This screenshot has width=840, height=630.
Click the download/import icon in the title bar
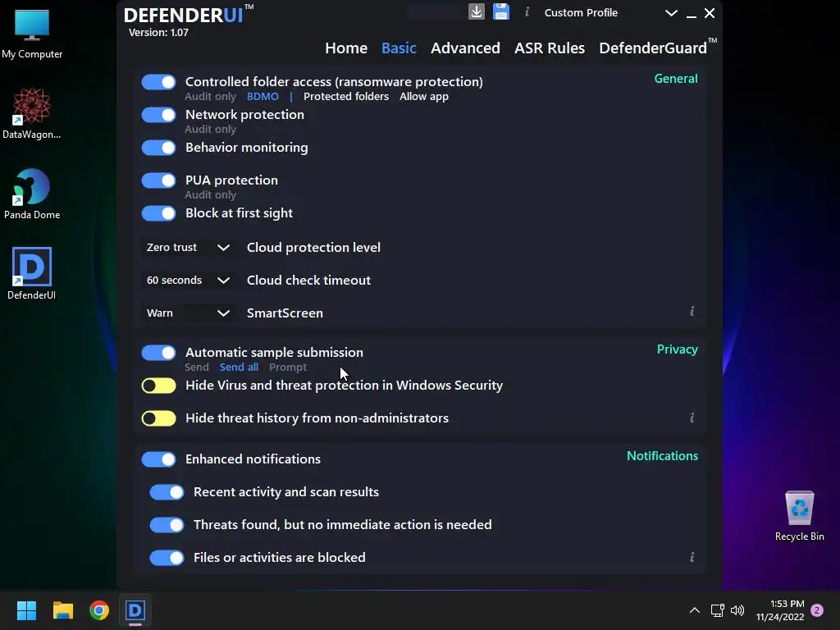477,11
